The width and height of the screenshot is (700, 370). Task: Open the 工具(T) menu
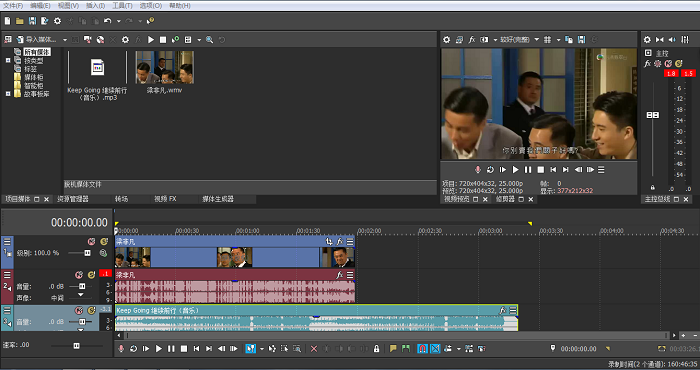(122, 5)
